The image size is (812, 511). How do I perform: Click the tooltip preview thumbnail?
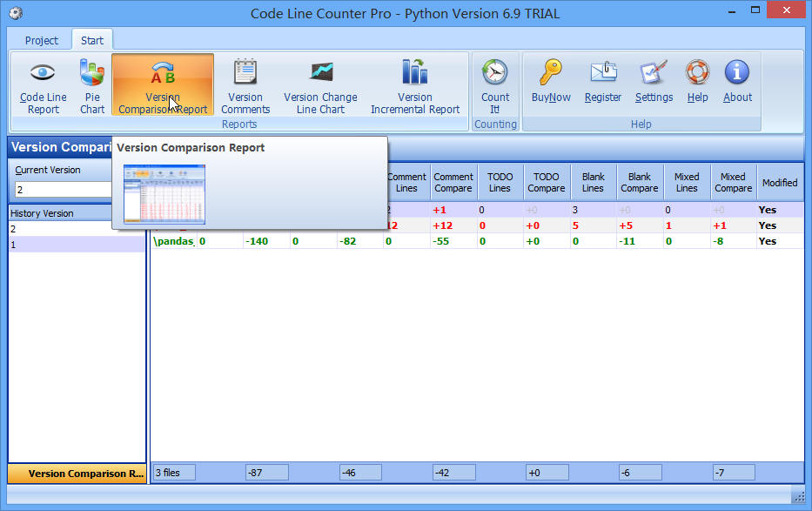pyautogui.click(x=164, y=194)
